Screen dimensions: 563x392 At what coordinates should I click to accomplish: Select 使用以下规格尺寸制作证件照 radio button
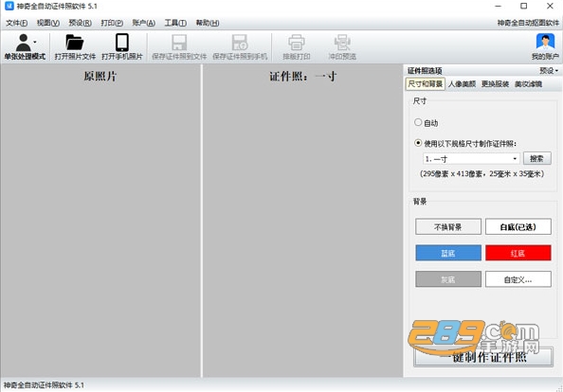pyautogui.click(x=418, y=143)
